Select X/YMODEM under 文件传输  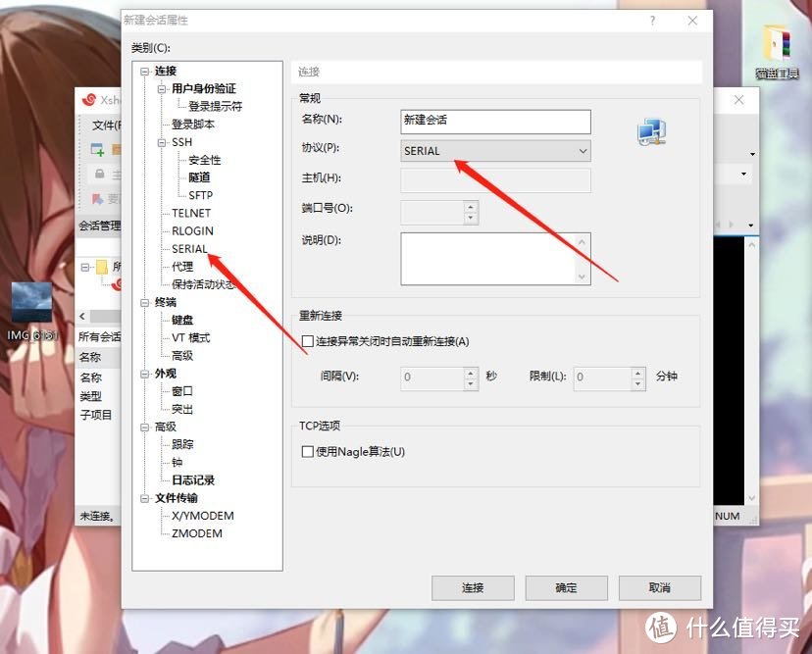click(202, 516)
